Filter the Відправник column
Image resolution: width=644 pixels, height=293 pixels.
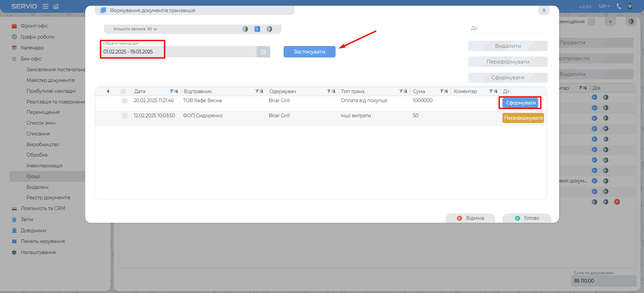pos(257,91)
